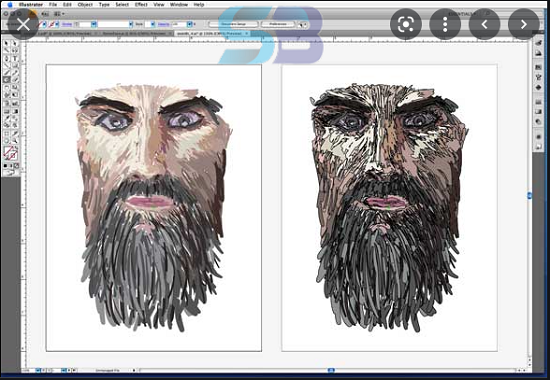Pick the Lasso tool

point(15,51)
